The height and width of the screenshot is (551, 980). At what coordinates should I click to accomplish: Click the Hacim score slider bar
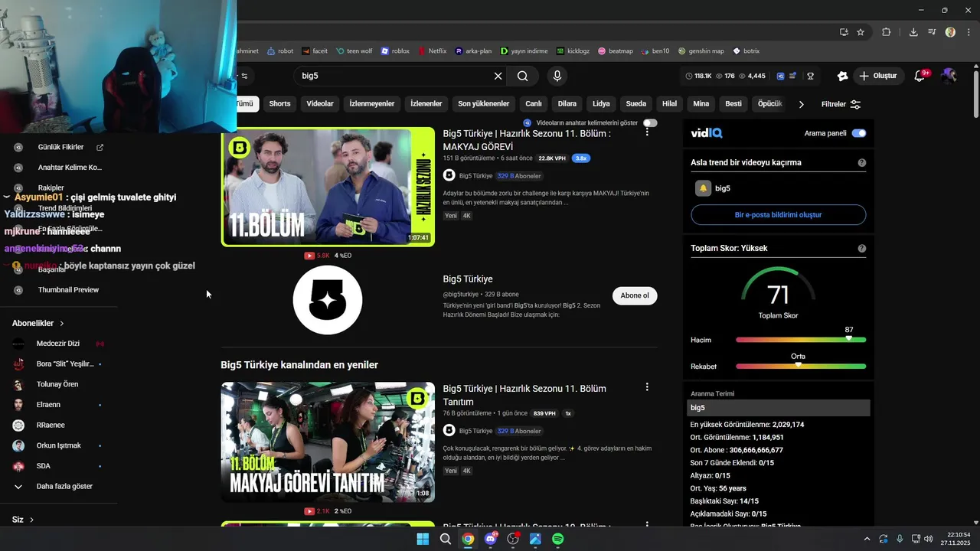801,340
